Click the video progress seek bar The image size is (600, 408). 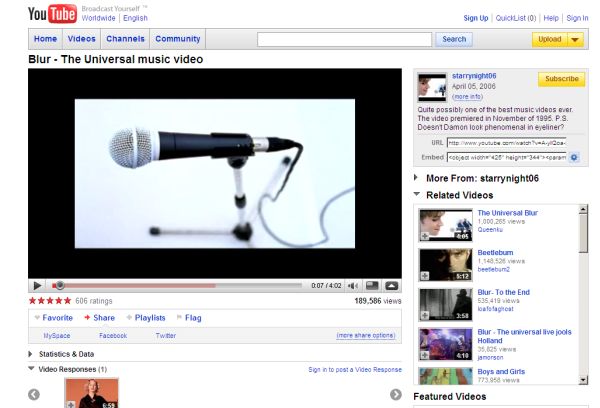pos(177,286)
